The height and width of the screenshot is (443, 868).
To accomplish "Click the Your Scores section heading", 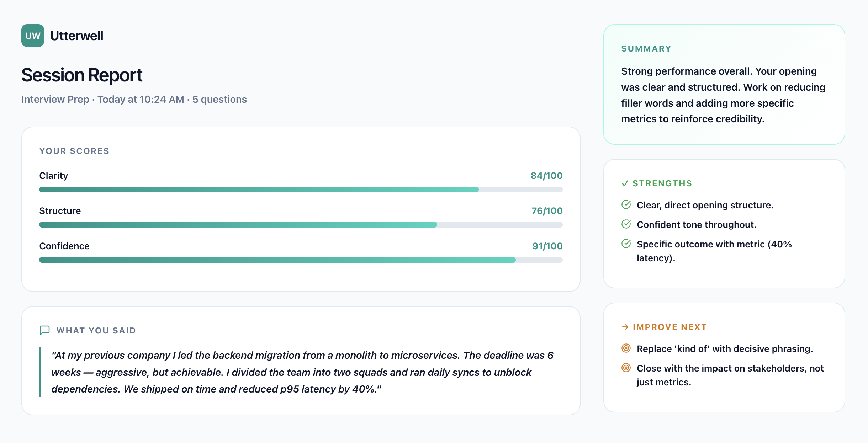I will 74,151.
